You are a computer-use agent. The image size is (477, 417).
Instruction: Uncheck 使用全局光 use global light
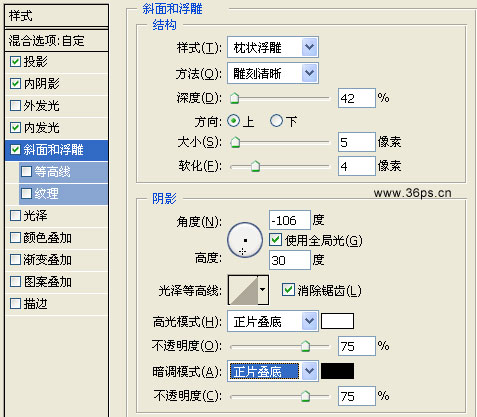(x=275, y=240)
